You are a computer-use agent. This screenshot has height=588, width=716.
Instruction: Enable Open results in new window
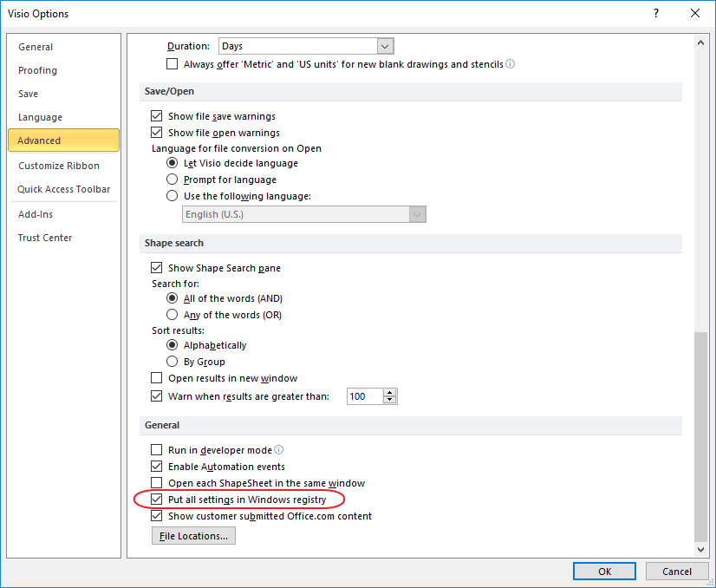point(157,378)
